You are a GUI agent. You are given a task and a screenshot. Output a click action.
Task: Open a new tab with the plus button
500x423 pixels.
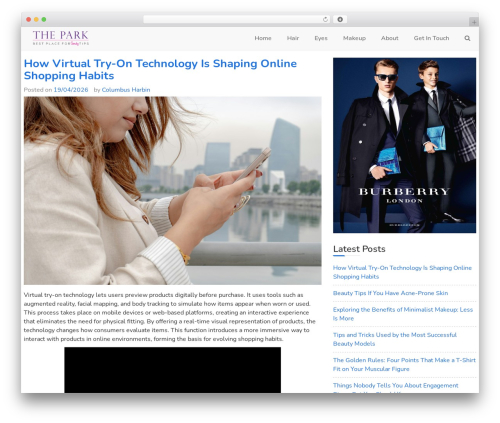tap(474, 22)
